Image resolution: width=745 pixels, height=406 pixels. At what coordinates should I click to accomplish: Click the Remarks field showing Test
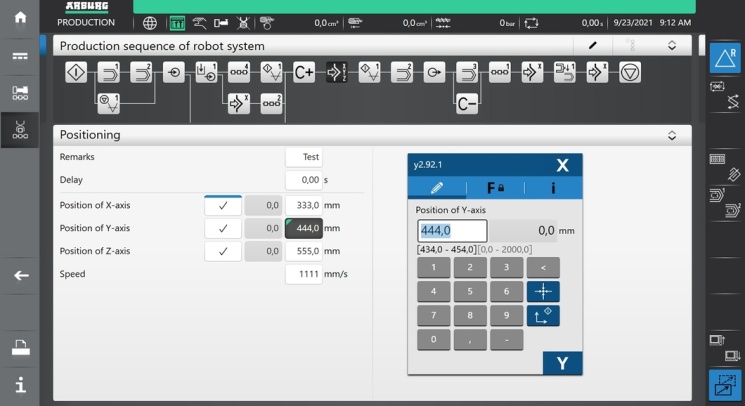click(304, 157)
